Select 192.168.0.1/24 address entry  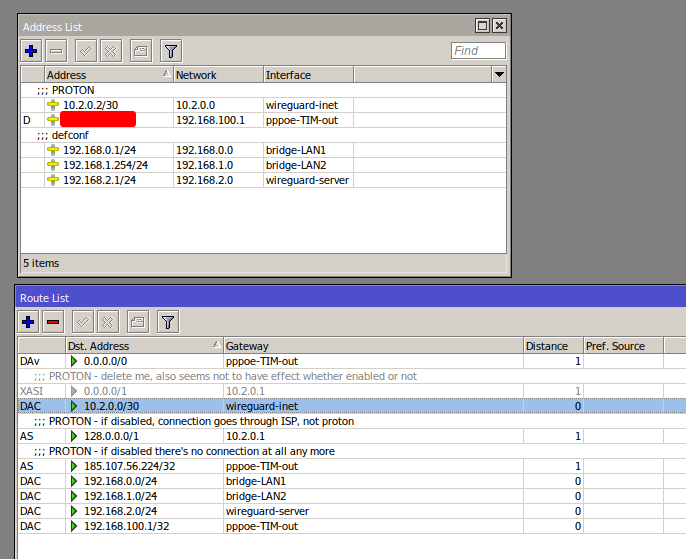(99, 150)
